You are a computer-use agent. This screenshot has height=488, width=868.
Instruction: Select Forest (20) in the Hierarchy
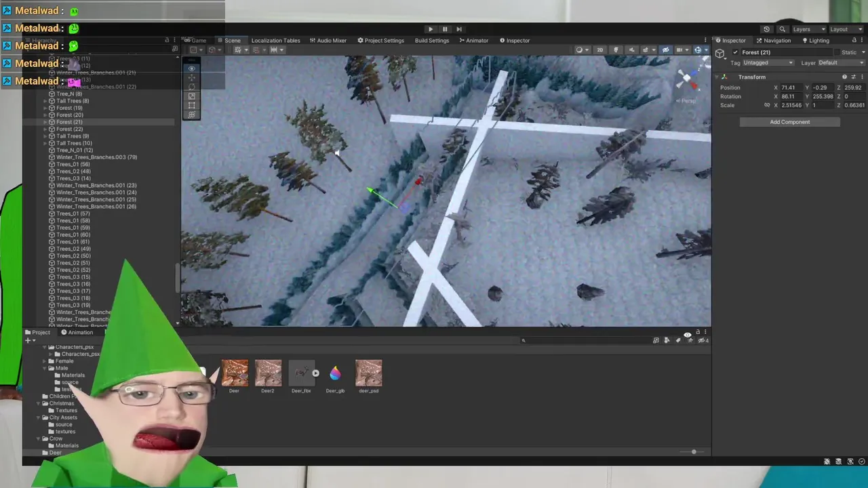[x=69, y=115]
